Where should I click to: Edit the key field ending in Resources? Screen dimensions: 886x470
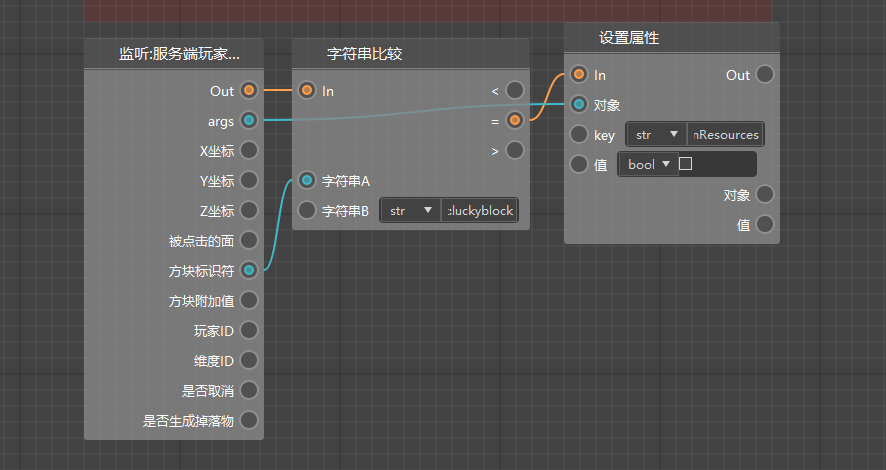coord(726,134)
